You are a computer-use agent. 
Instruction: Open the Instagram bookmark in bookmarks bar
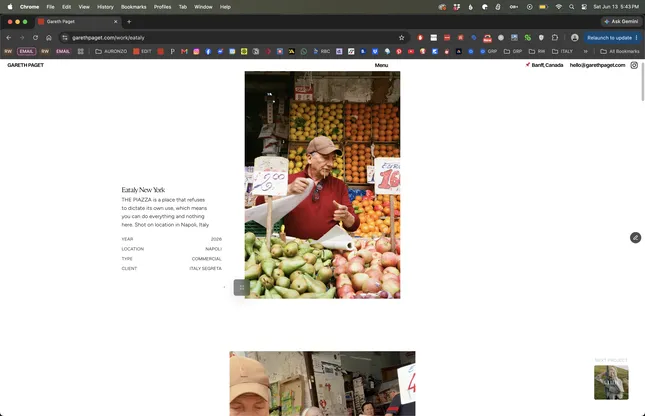[x=196, y=51]
